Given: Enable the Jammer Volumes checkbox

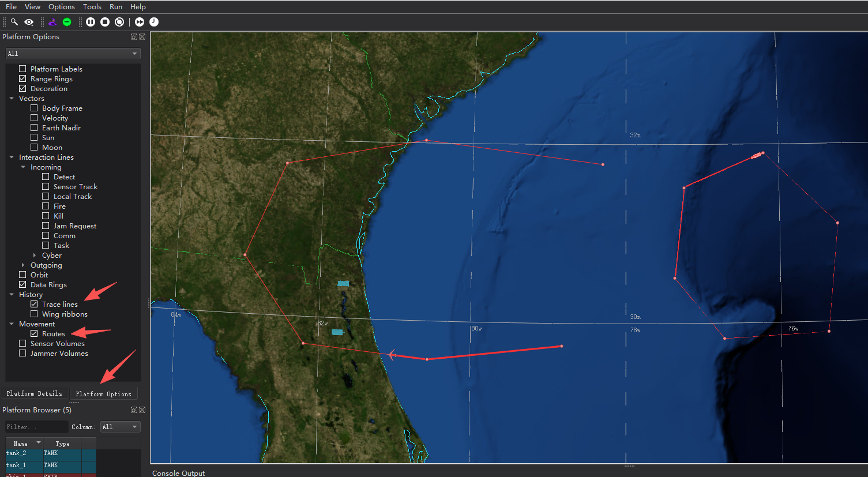Looking at the screenshot, I should point(22,353).
